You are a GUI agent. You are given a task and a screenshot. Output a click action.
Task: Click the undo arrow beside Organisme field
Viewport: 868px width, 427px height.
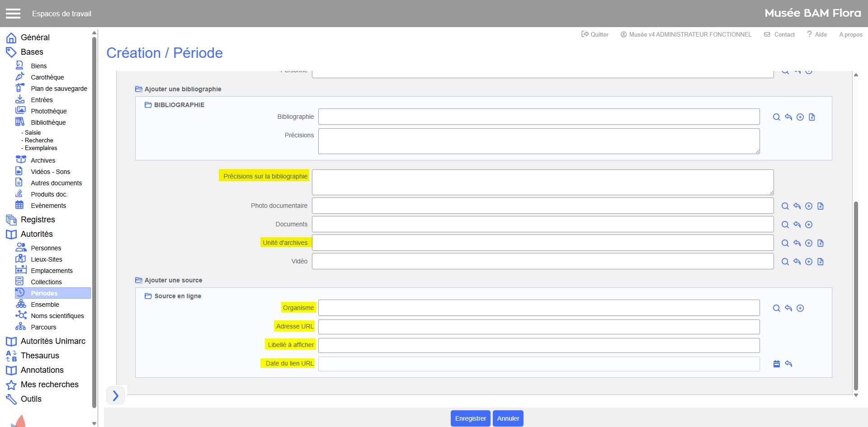pyautogui.click(x=788, y=308)
